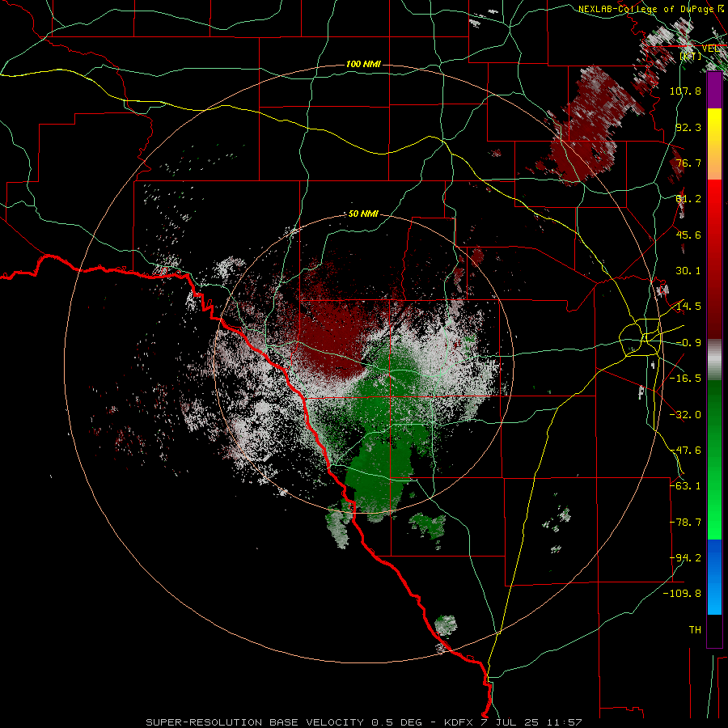
Task: Click the 76.7 velocity scale value
Action: [688, 163]
